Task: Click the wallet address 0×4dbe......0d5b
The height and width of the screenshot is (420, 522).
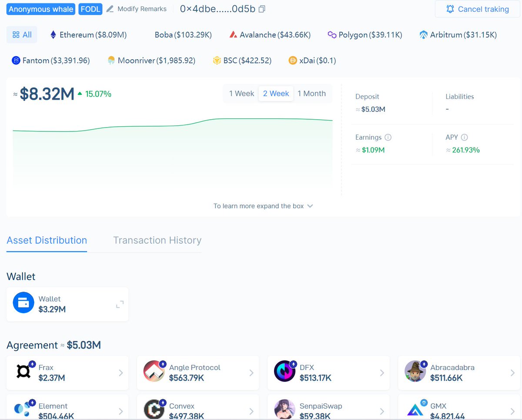Action: (217, 9)
